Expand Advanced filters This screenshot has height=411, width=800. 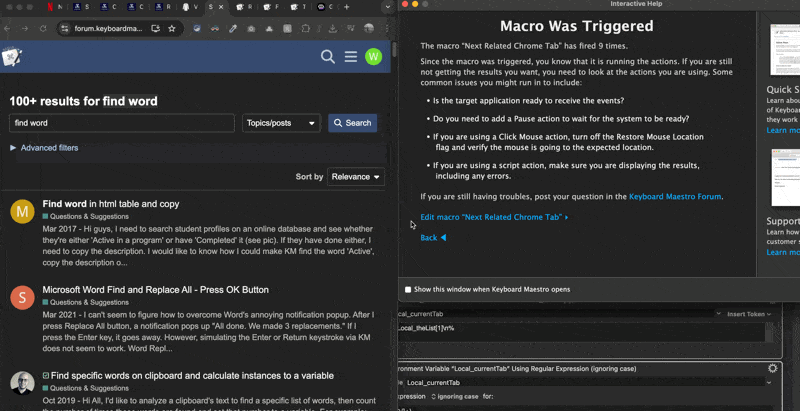coord(44,148)
